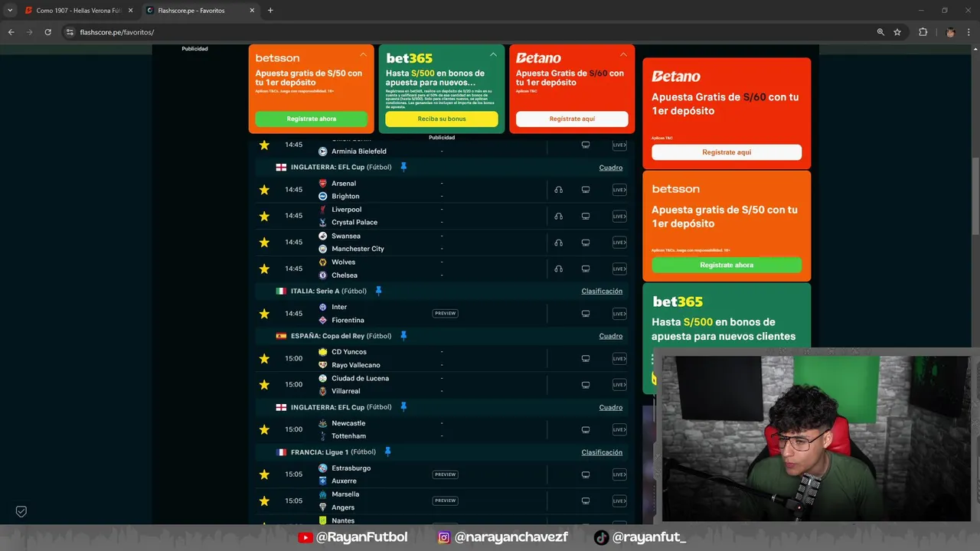Toggle favorite star for Liverpool vs Crystal Palace
Viewport: 980px width, 551px height.
click(x=264, y=216)
